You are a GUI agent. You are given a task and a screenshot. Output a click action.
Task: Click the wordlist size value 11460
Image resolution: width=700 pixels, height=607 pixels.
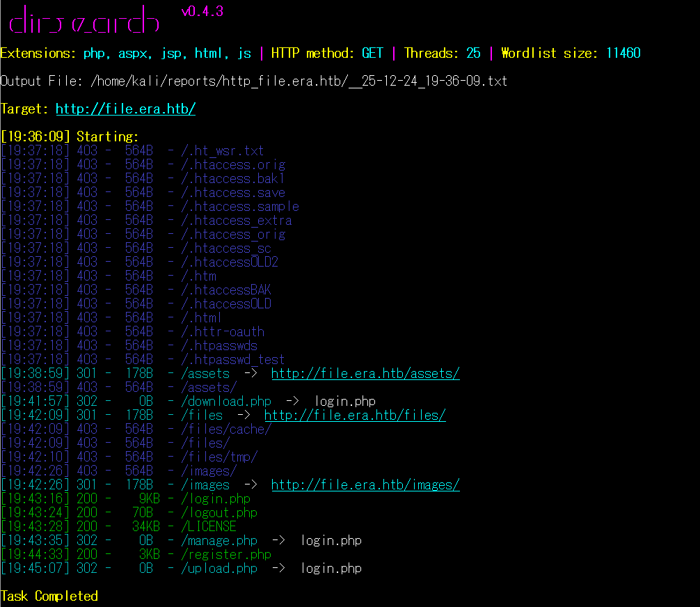point(623,54)
